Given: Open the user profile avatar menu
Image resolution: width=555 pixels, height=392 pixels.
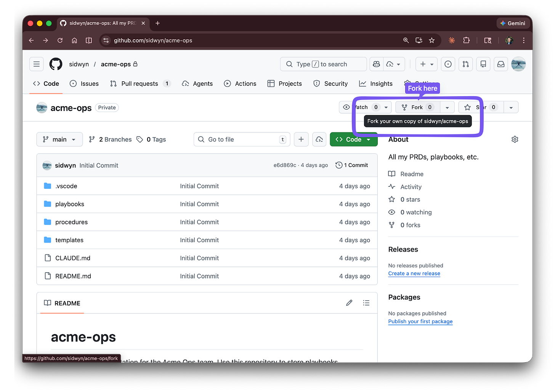Looking at the screenshot, I should point(518,64).
